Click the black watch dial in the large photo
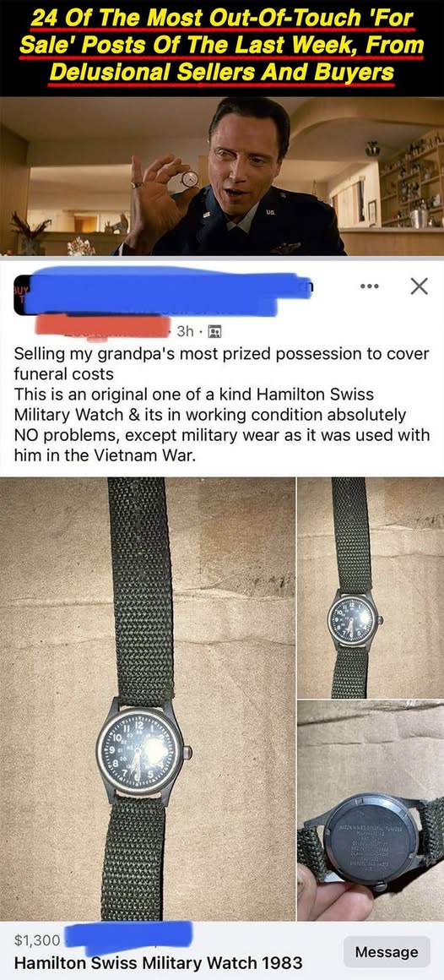 coord(140,750)
